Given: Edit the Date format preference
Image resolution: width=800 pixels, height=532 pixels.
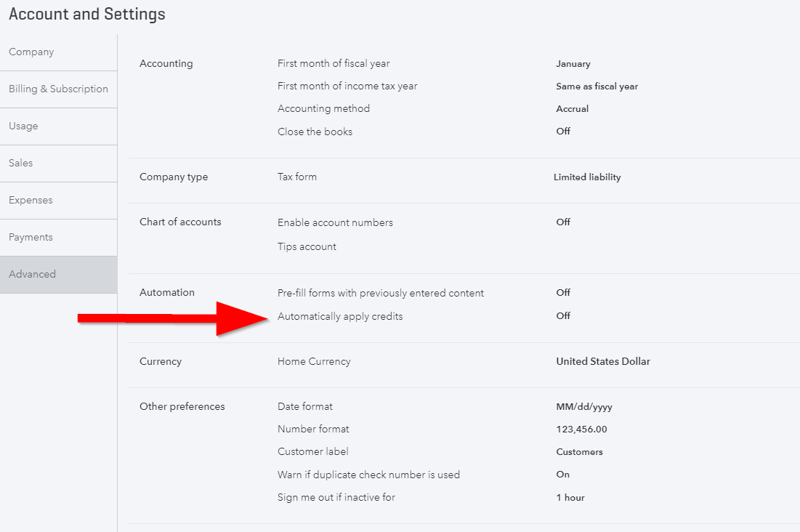Looking at the screenshot, I should tap(305, 406).
